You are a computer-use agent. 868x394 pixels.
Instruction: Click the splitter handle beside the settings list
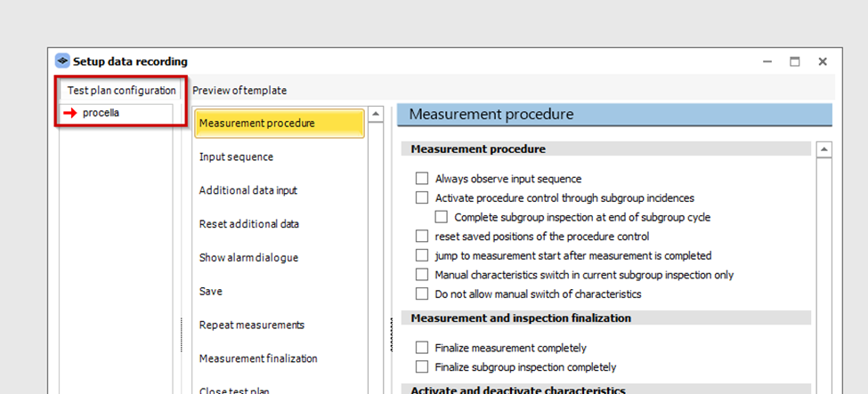[x=392, y=334]
